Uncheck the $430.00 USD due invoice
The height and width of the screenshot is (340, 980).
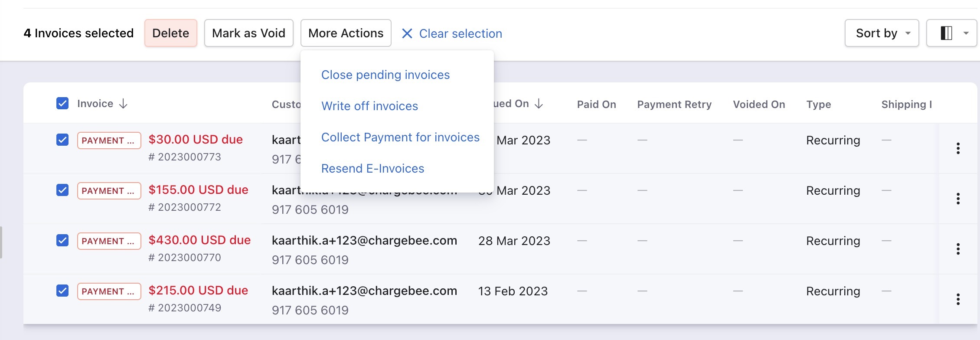pos(62,241)
